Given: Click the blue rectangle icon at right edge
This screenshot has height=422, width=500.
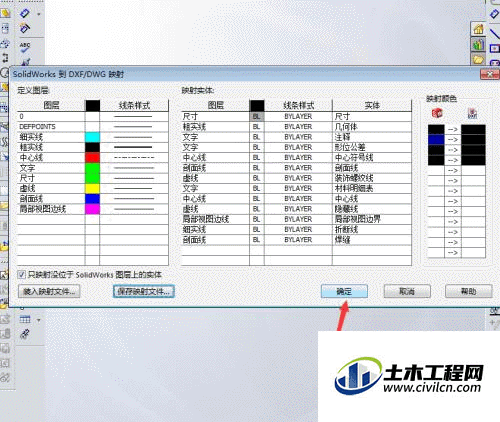Looking at the screenshot, I should 495,49.
